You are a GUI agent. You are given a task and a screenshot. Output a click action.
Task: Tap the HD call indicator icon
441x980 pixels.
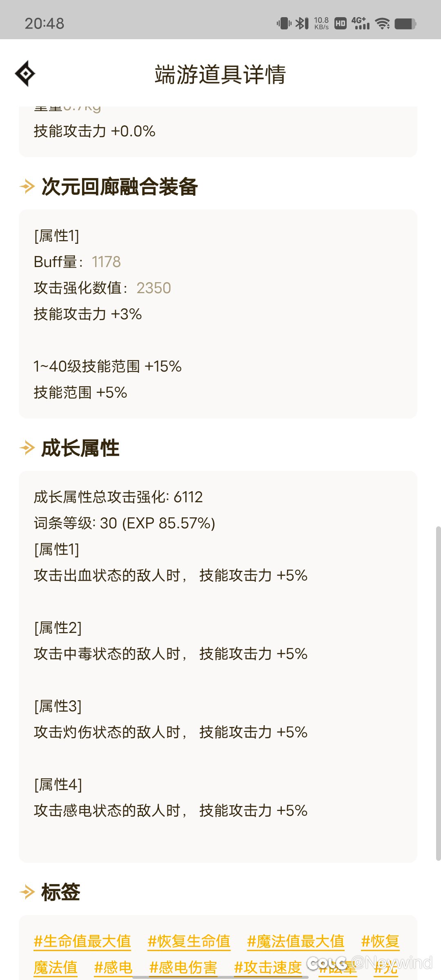[x=340, y=23]
